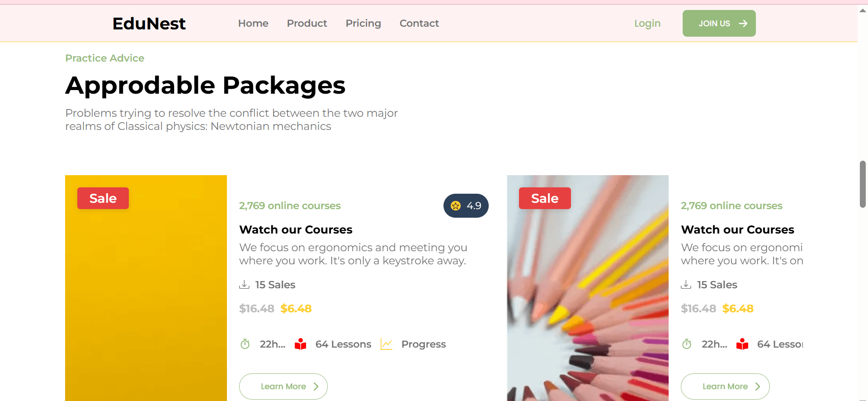Click the colored pencils course thumbnail
Viewport: 868px width, 401px height.
coord(588,288)
